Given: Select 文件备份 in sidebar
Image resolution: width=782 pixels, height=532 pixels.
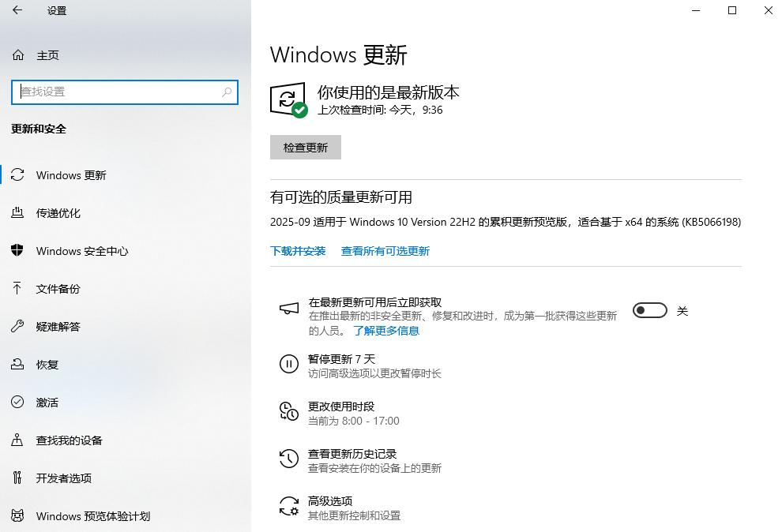Looking at the screenshot, I should (58, 289).
